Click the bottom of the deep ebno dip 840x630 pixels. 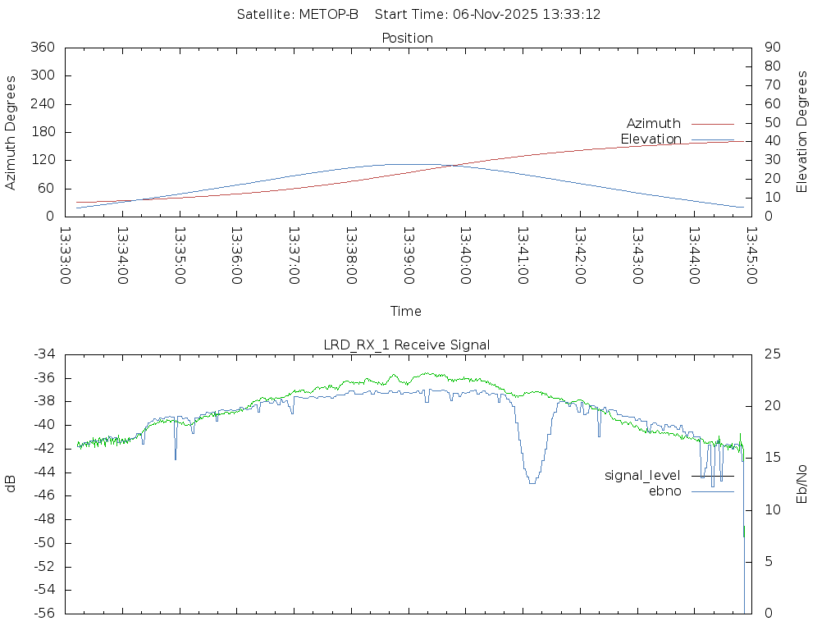(532, 482)
